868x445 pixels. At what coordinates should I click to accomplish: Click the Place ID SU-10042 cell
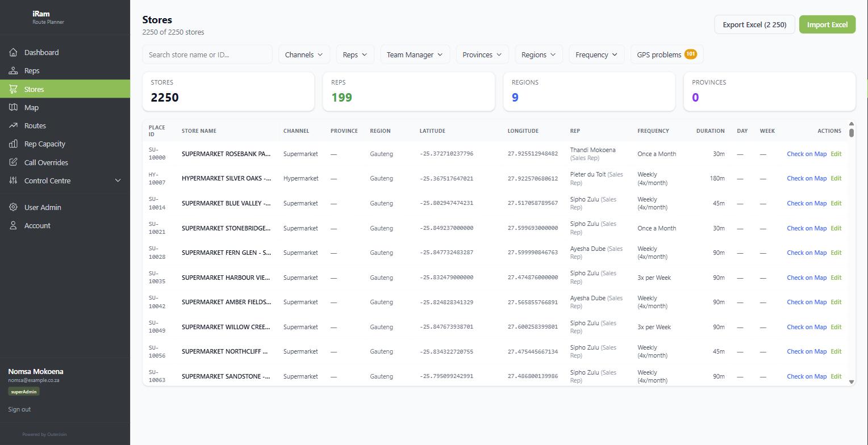[157, 302]
